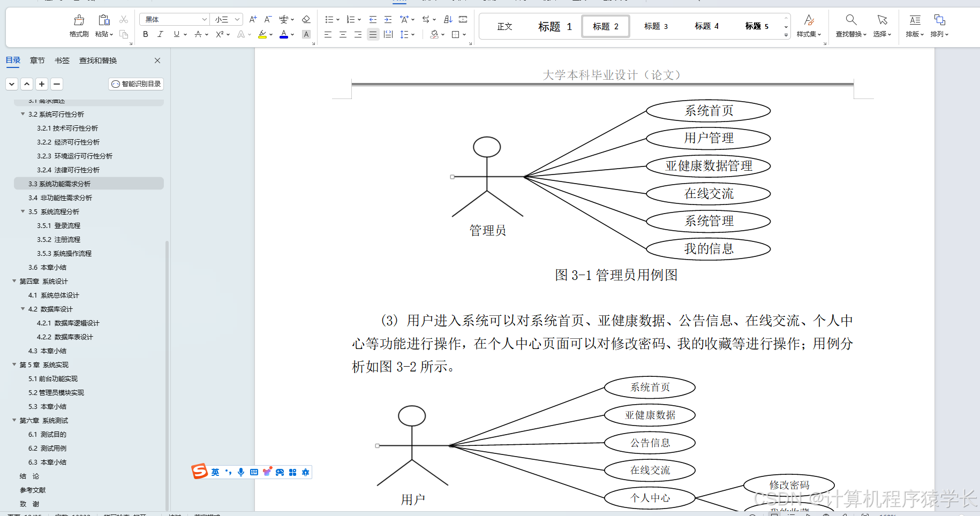Image resolution: width=980 pixels, height=516 pixels.
Task: Click the Find and Replace magnifier icon
Action: pos(851,20)
